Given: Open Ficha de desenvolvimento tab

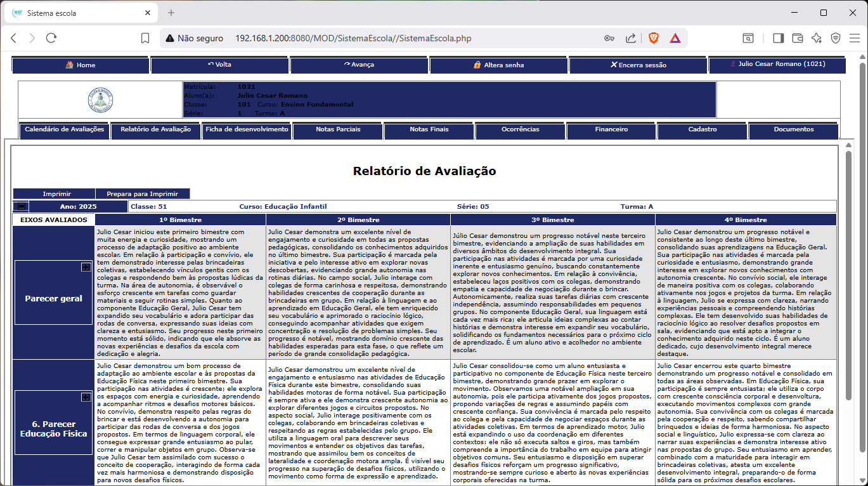Looking at the screenshot, I should click(x=247, y=131).
